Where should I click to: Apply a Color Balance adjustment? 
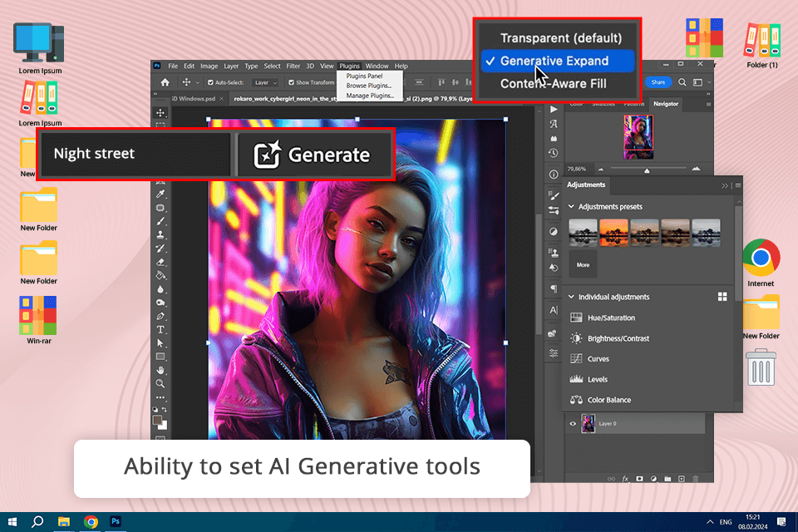click(x=608, y=400)
